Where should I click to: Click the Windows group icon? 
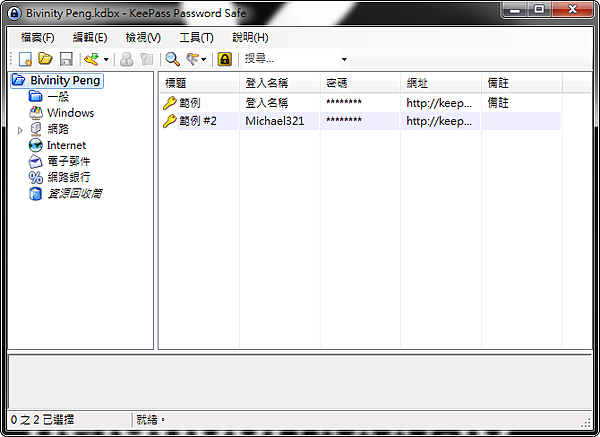pos(36,113)
